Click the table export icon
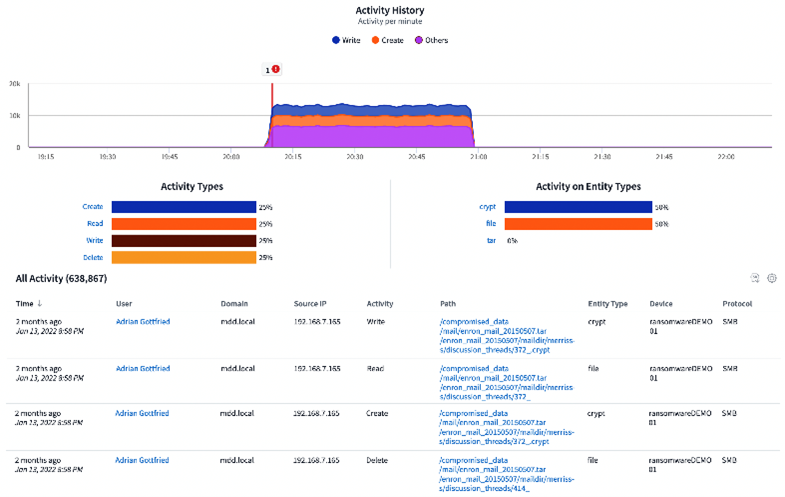 [x=756, y=278]
